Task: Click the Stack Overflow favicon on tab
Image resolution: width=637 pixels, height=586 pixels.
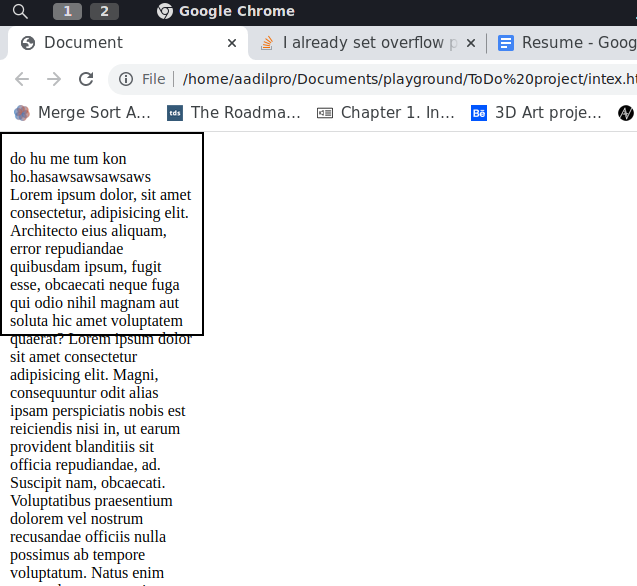Action: click(x=267, y=43)
